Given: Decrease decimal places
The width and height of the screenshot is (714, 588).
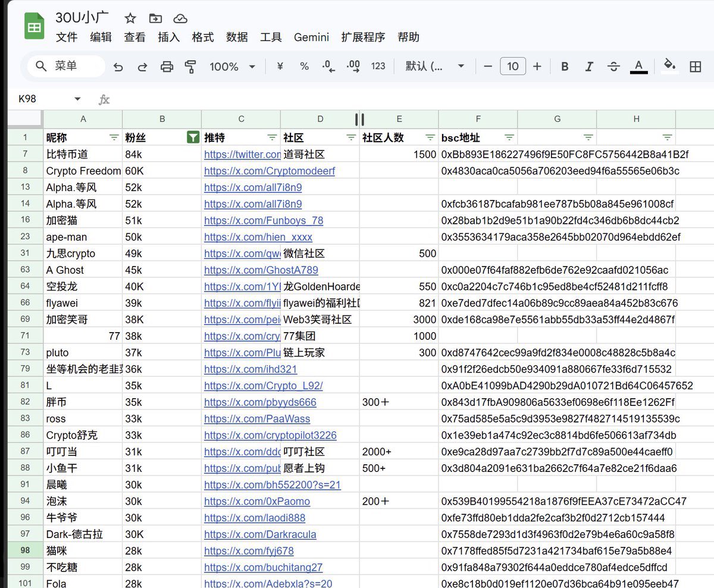Looking at the screenshot, I should pos(328,67).
